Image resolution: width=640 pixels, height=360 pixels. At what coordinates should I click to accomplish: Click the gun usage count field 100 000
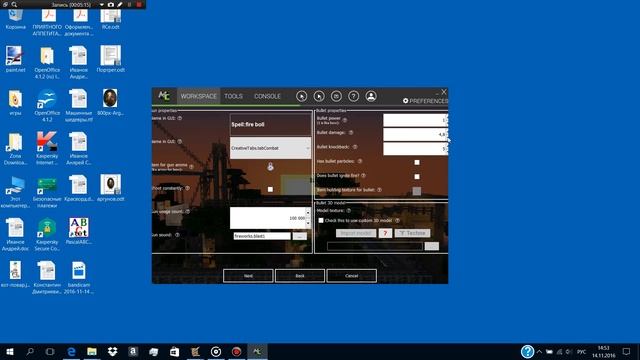pyautogui.click(x=268, y=218)
